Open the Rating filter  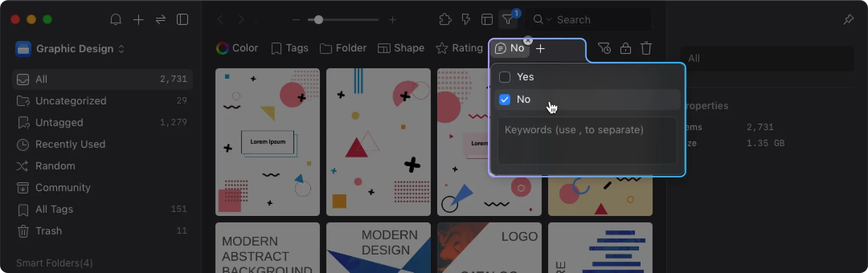pos(459,48)
